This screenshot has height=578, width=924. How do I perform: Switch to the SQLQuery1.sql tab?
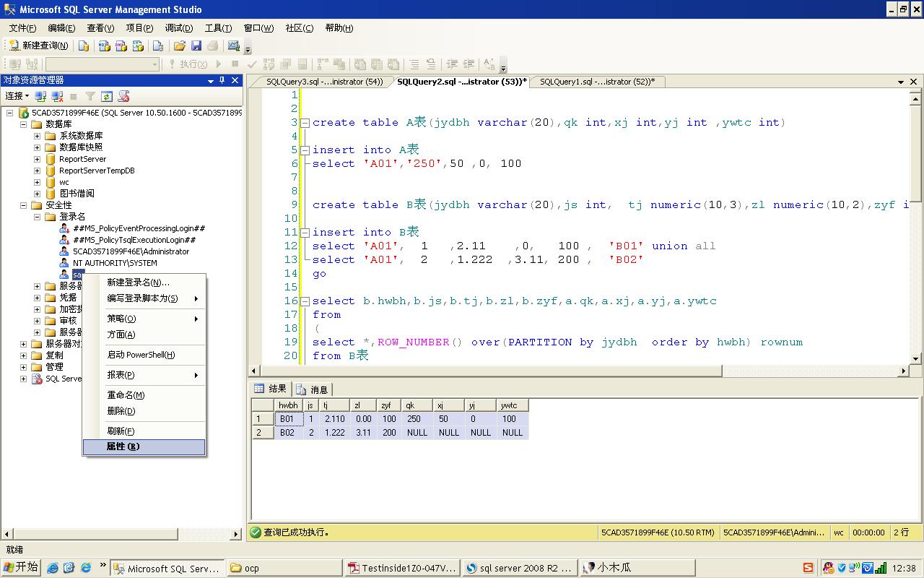pyautogui.click(x=596, y=82)
